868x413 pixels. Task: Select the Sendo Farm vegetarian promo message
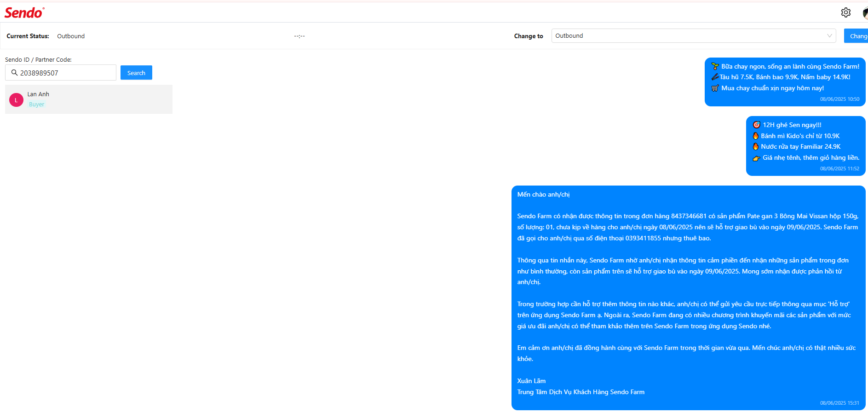coord(785,82)
